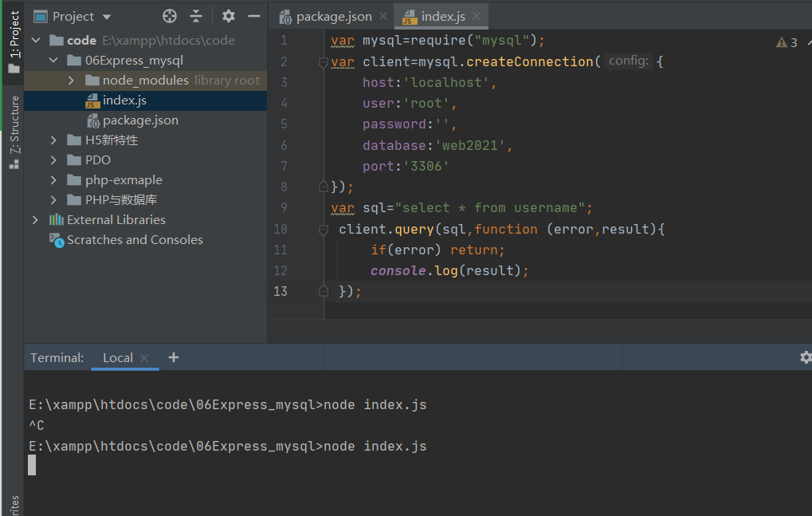Click the index.js tab JS icon
This screenshot has height=516, width=812.
[x=410, y=17]
